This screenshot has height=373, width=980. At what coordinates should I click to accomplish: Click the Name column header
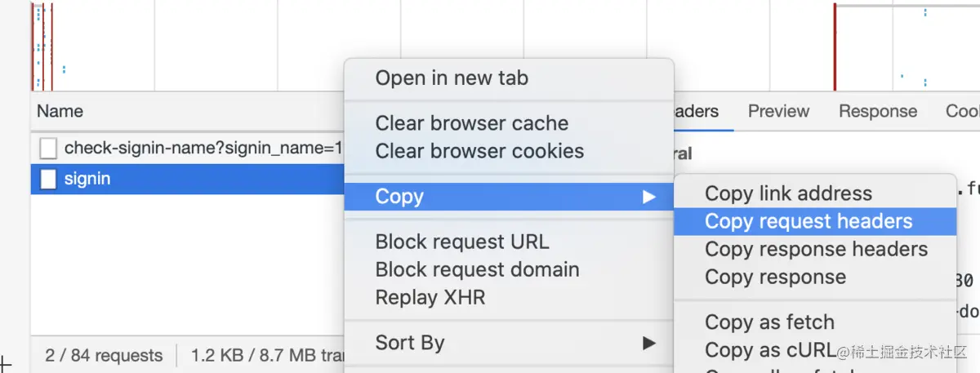click(x=60, y=111)
